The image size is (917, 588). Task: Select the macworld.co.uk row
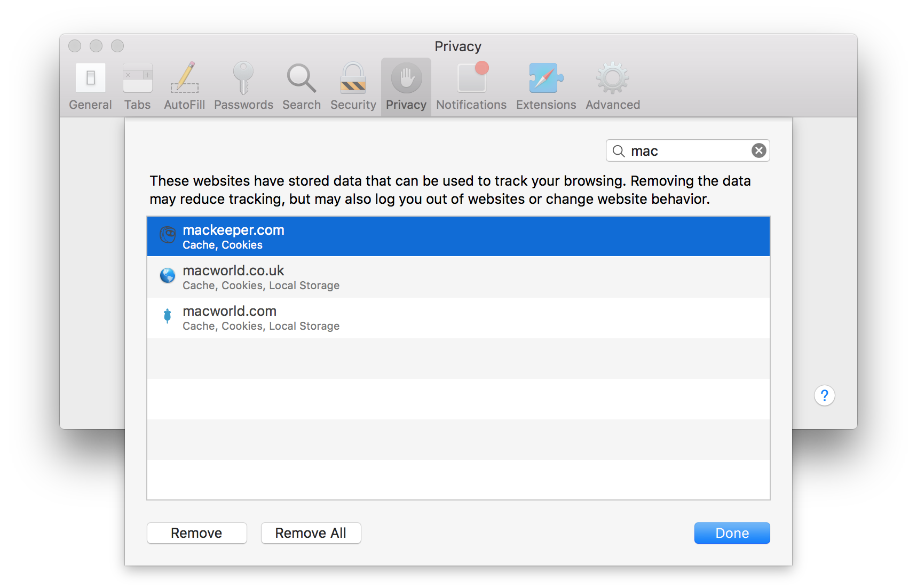[x=458, y=277]
